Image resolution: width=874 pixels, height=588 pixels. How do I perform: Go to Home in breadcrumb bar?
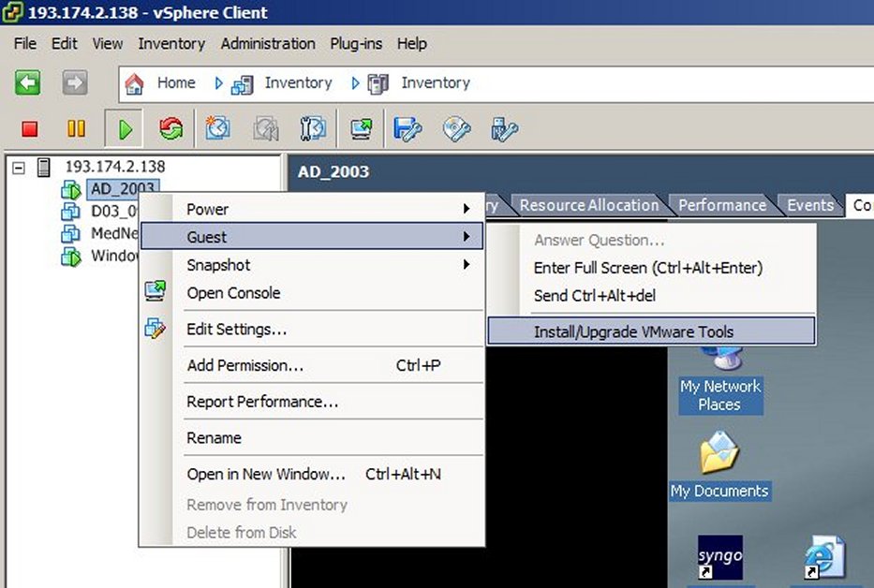point(176,83)
